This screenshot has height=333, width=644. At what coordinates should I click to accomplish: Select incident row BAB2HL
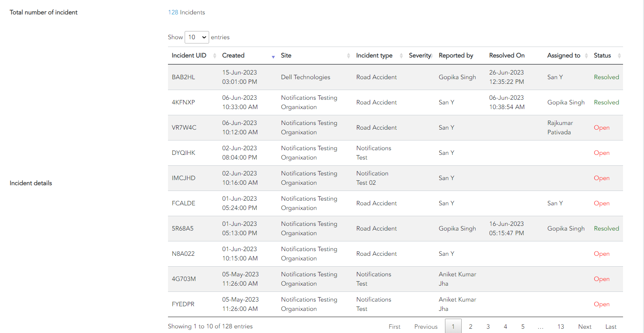click(x=184, y=77)
